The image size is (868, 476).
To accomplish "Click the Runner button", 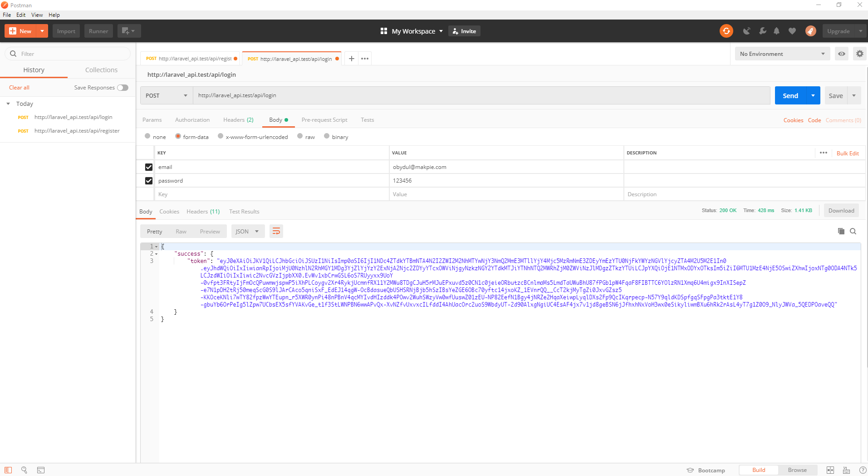I will [98, 31].
